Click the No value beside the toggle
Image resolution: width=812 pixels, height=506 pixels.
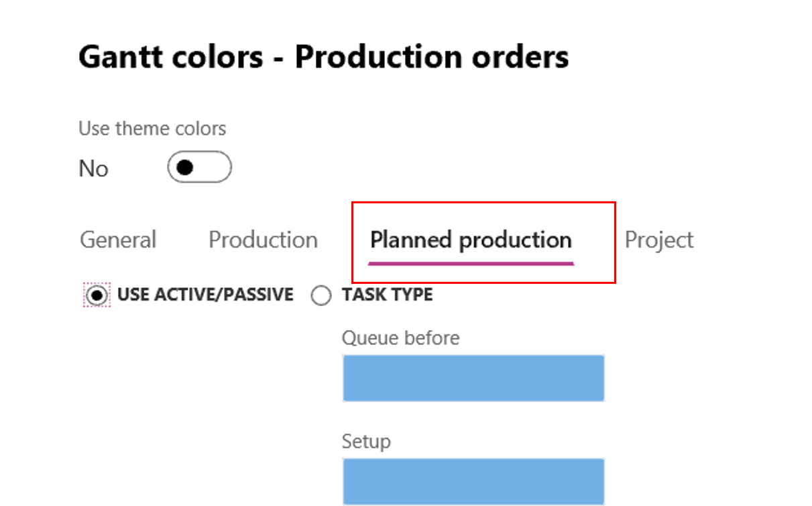click(x=94, y=168)
